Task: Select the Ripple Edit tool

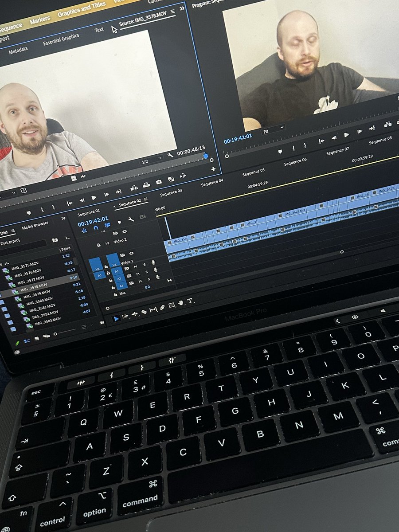Action: coord(134,314)
